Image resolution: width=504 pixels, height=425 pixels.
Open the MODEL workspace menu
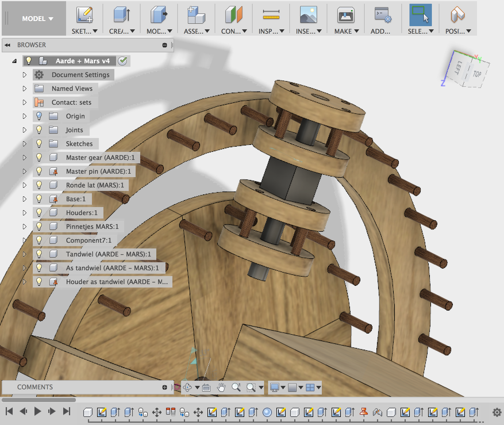tap(34, 18)
